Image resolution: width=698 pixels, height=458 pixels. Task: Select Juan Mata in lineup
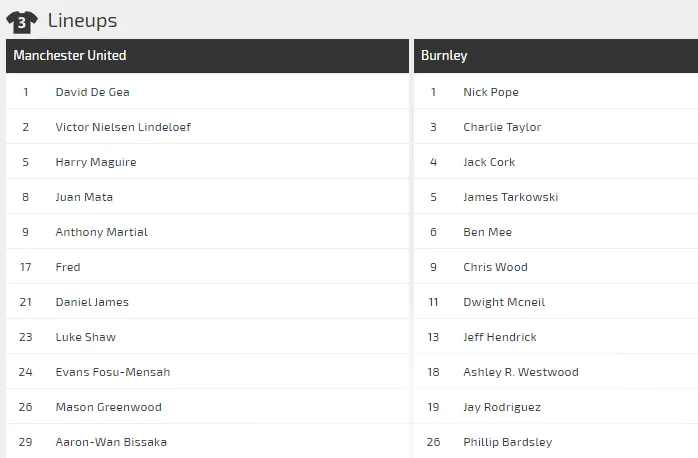(x=84, y=197)
